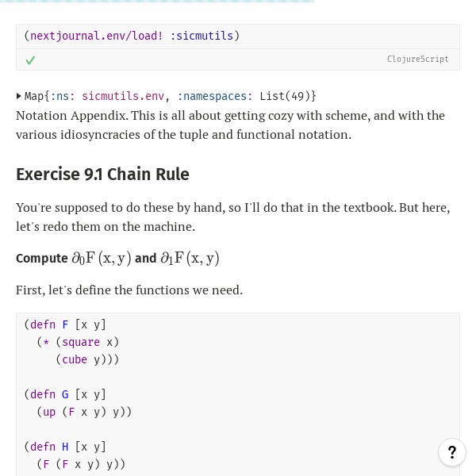Click the striped progress bar at top
This screenshot has height=476, width=476.
157,2
